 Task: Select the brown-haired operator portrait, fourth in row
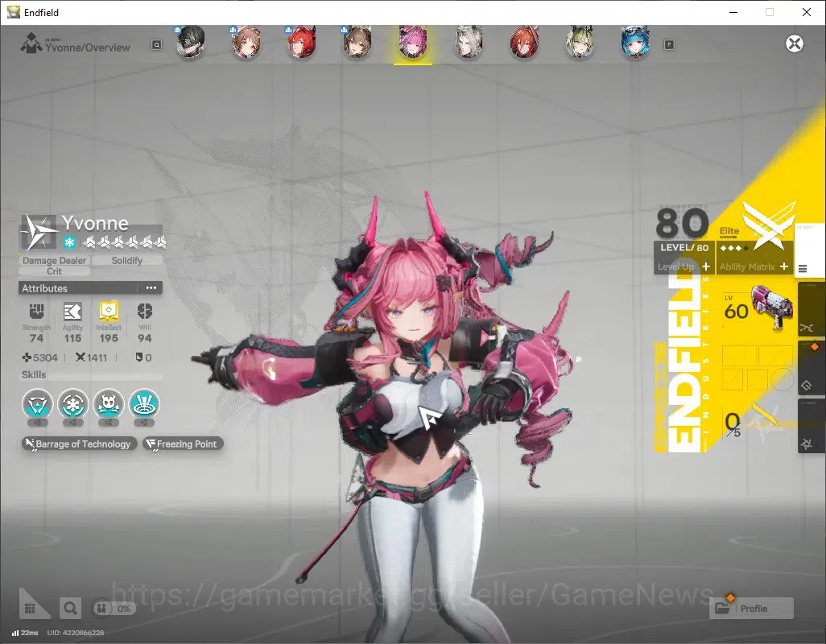tap(357, 42)
